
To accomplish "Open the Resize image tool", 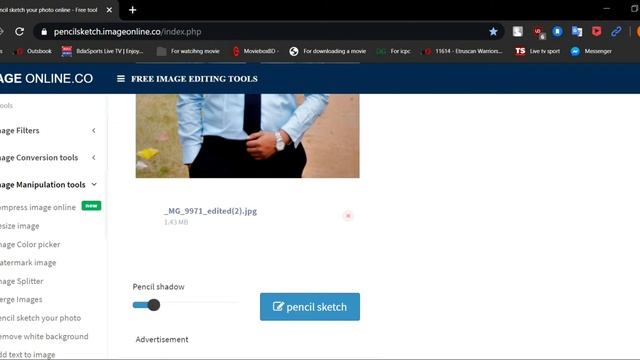I will tap(20, 226).
